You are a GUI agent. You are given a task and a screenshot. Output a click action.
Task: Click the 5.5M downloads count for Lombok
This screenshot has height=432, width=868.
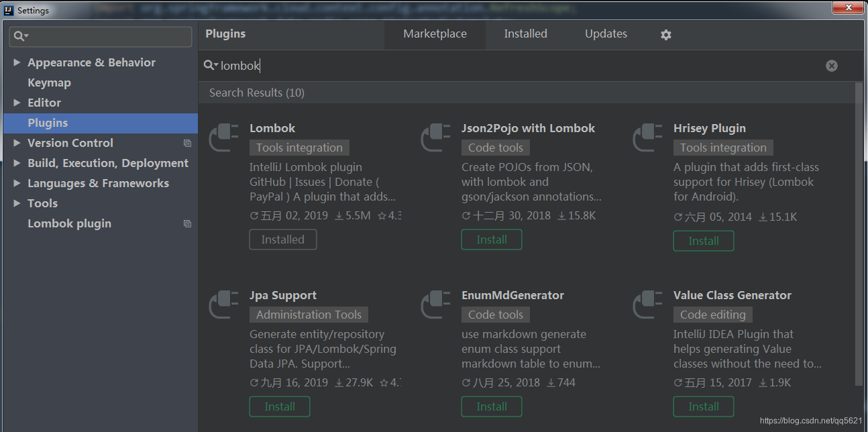353,217
